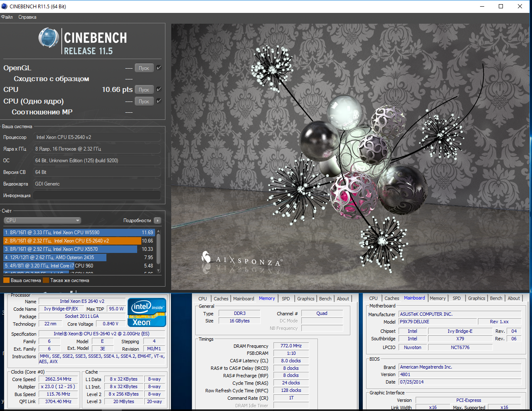This screenshot has width=532, height=411.
Task: Click channel value Quad
Action: click(x=322, y=314)
